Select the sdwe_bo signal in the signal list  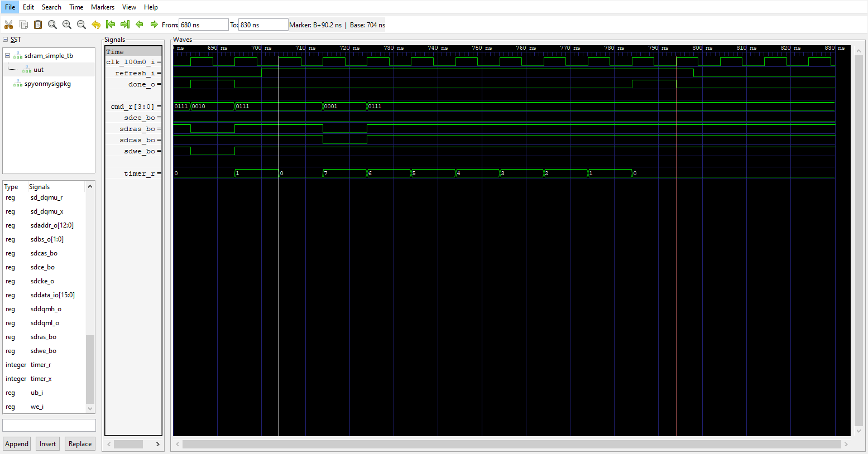click(43, 350)
